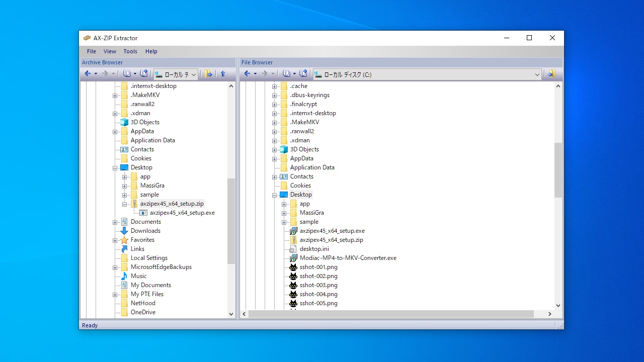
Task: Click File Browser horizontal scrollbar right arrow
Action: click(549, 314)
